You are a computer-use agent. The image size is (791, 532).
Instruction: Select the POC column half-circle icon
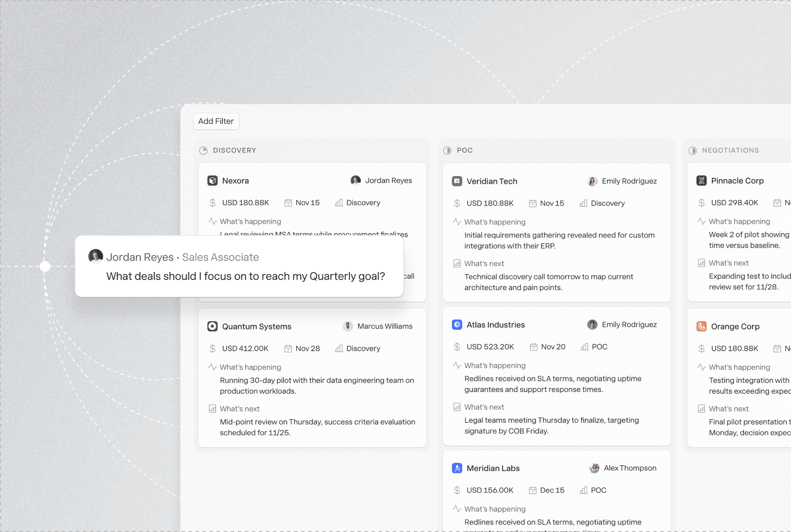click(x=447, y=150)
